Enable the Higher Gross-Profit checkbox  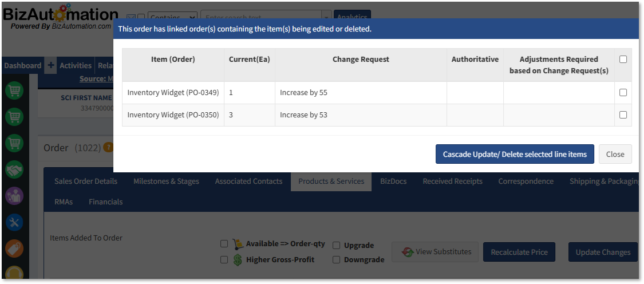[224, 259]
